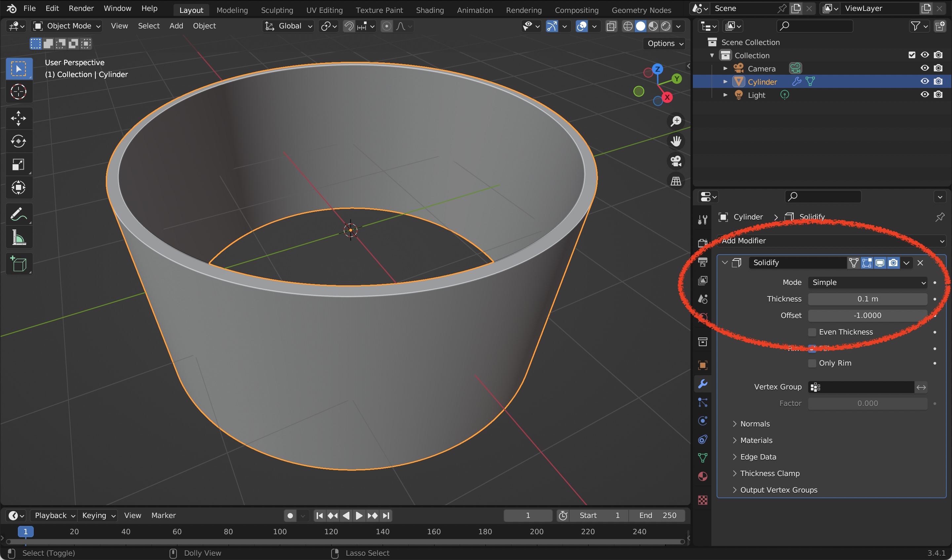Open the Scene properties tab

pyautogui.click(x=703, y=299)
